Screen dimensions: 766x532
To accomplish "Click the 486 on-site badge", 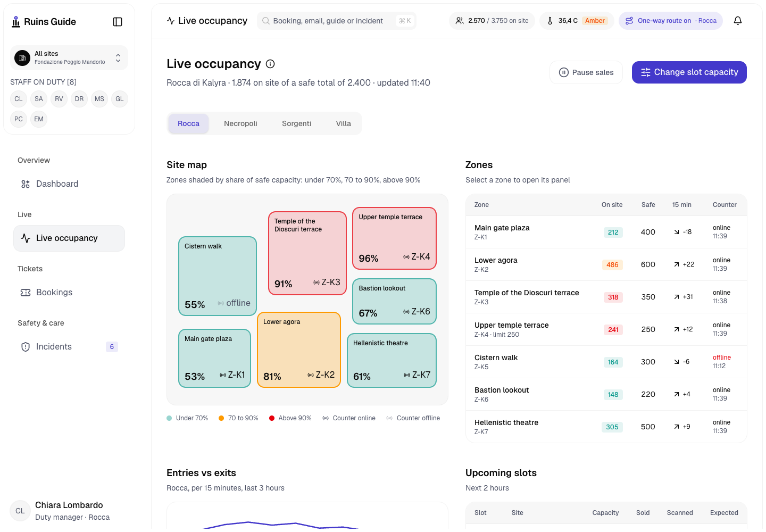I will (x=613, y=265).
